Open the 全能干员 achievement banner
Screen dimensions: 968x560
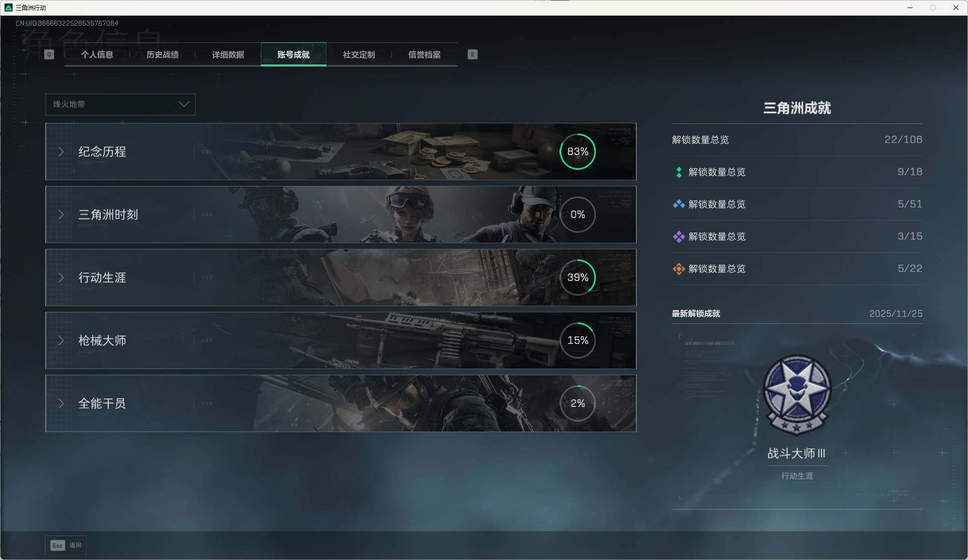click(x=340, y=403)
